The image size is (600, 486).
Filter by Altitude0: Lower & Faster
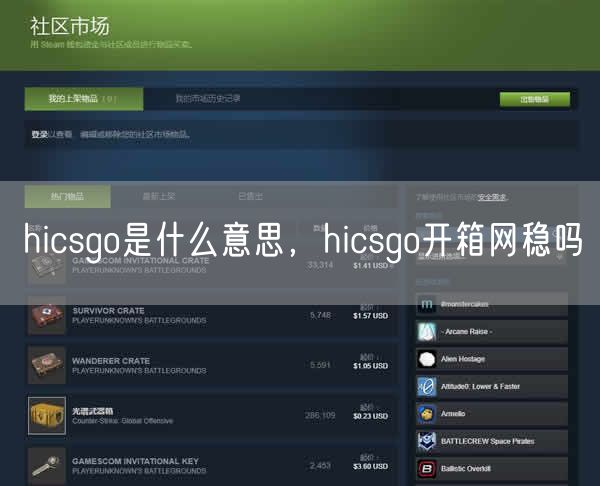coord(480,387)
